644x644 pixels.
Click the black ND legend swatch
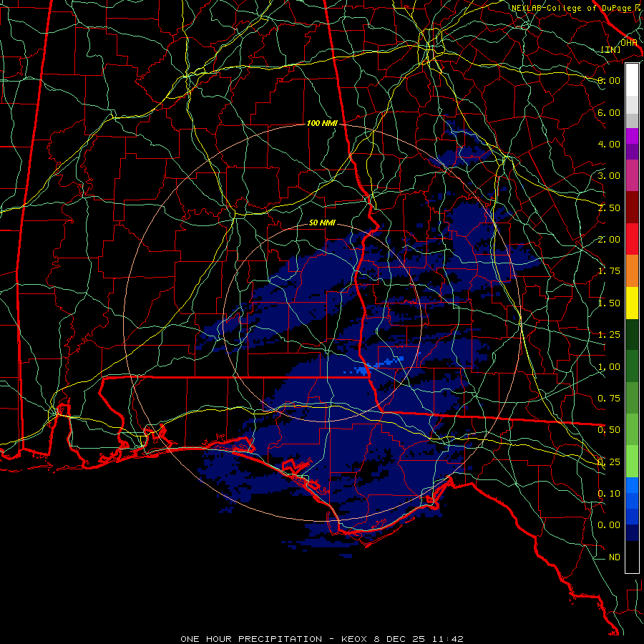[632, 557]
